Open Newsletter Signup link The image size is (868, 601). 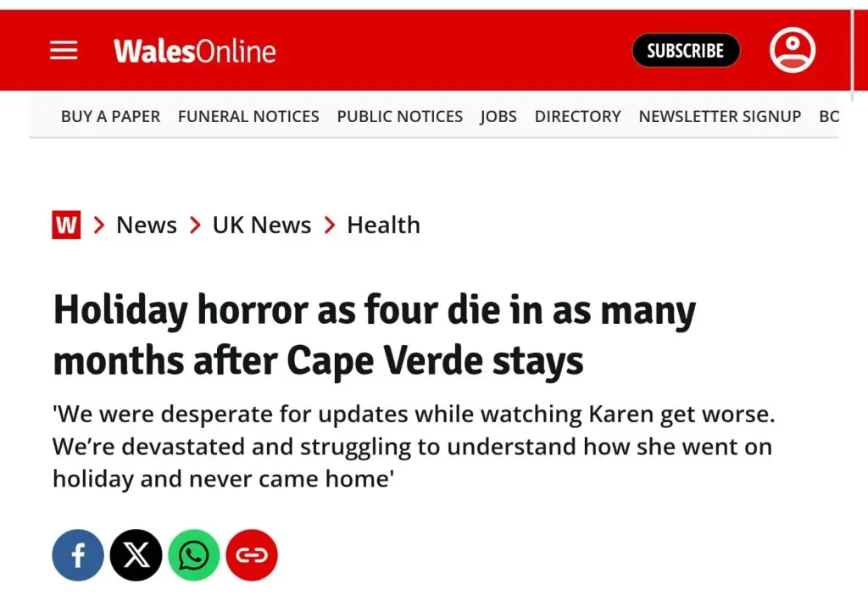click(x=720, y=116)
